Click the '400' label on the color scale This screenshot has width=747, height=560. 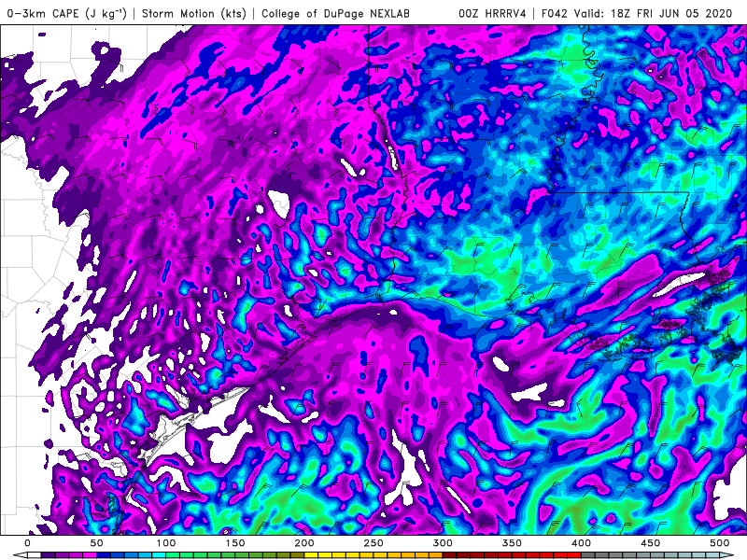point(581,543)
